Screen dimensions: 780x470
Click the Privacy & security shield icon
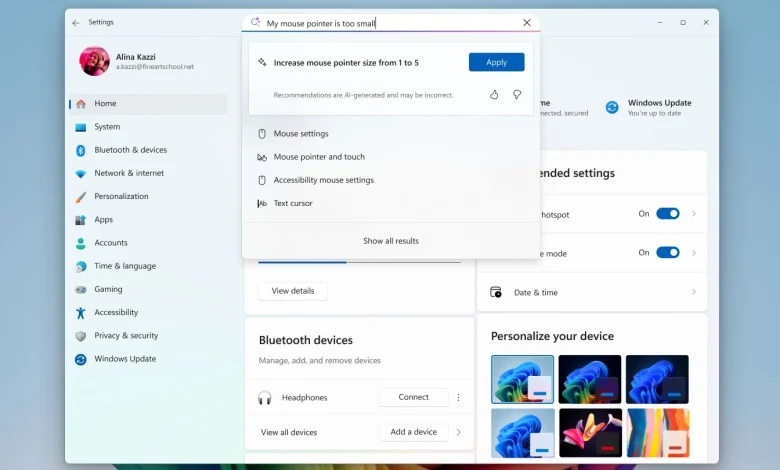[81, 336]
